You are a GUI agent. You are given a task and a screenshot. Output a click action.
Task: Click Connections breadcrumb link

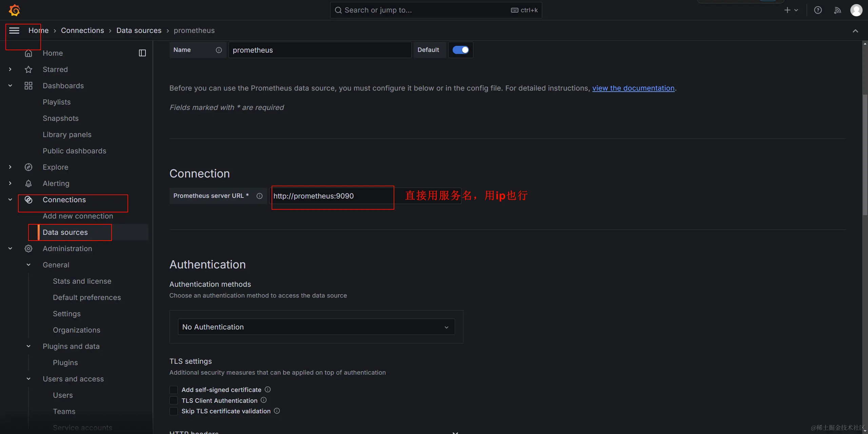[82, 31]
